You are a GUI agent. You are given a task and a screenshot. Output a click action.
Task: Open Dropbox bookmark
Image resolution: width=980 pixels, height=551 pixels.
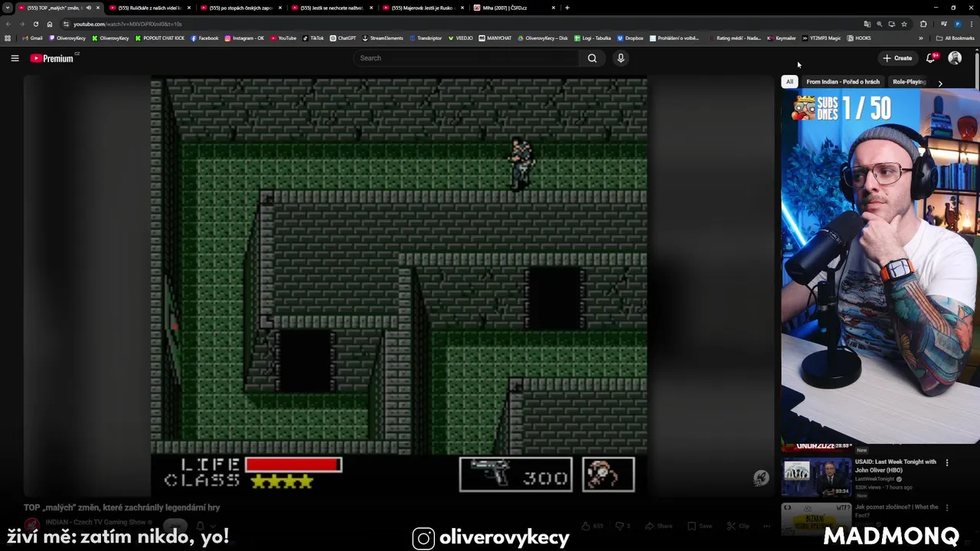630,38
